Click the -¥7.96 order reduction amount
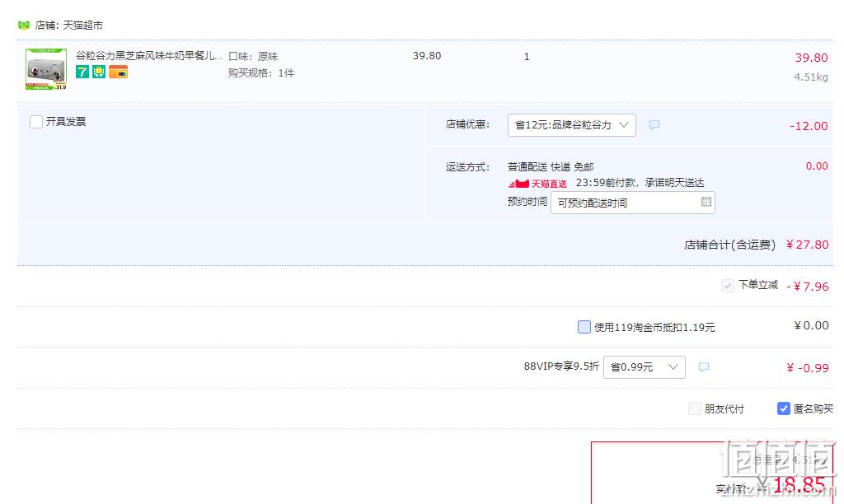844x504 pixels. pos(808,287)
